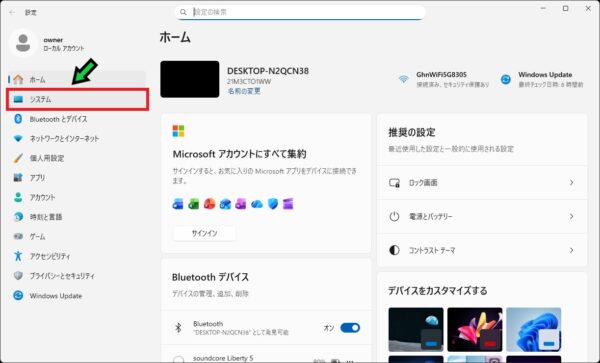
Task: Click the network diamond icon in sidebar
Action: click(x=18, y=138)
